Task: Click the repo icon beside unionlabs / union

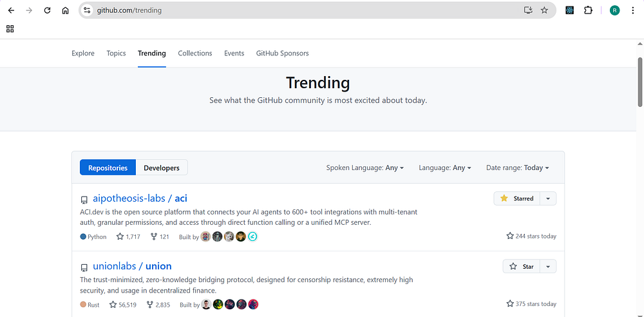Action: tap(84, 267)
